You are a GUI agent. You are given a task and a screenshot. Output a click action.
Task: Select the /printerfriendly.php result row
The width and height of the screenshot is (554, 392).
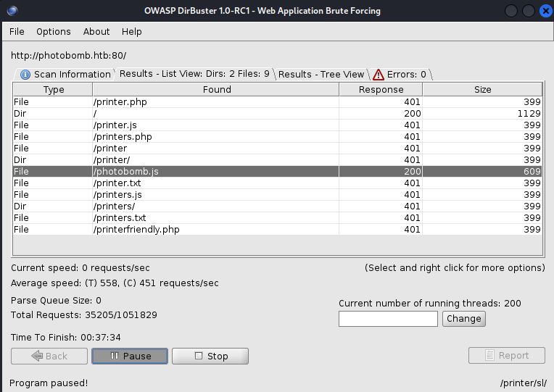pyautogui.click(x=218, y=230)
